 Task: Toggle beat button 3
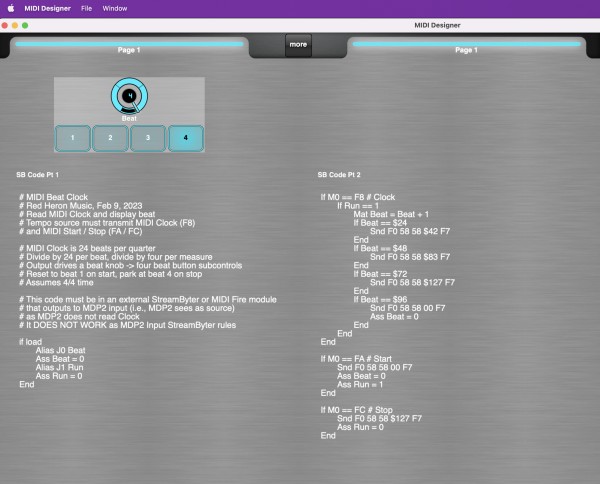(148, 138)
